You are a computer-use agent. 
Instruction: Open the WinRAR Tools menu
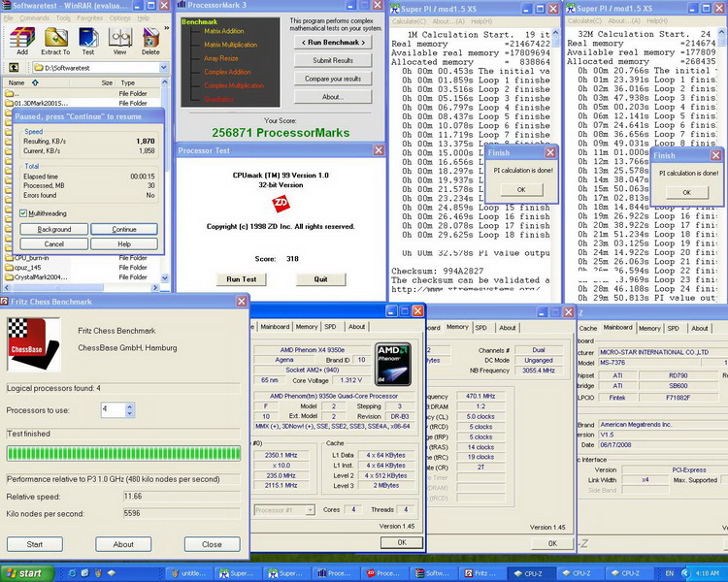(63, 17)
